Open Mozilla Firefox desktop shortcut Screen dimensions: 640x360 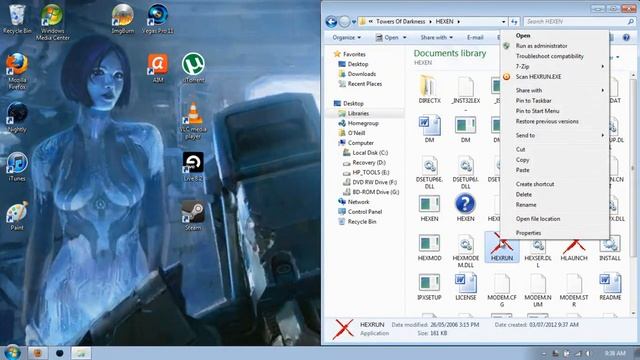17,71
